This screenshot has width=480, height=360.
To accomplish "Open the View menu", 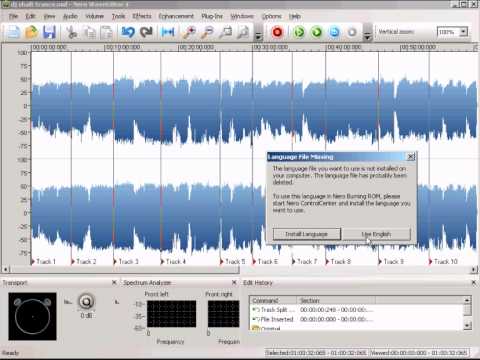I will 49,16.
